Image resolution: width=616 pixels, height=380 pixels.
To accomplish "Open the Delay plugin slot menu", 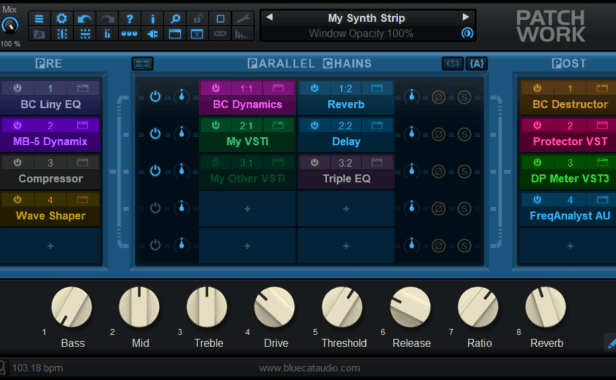I will [346, 141].
